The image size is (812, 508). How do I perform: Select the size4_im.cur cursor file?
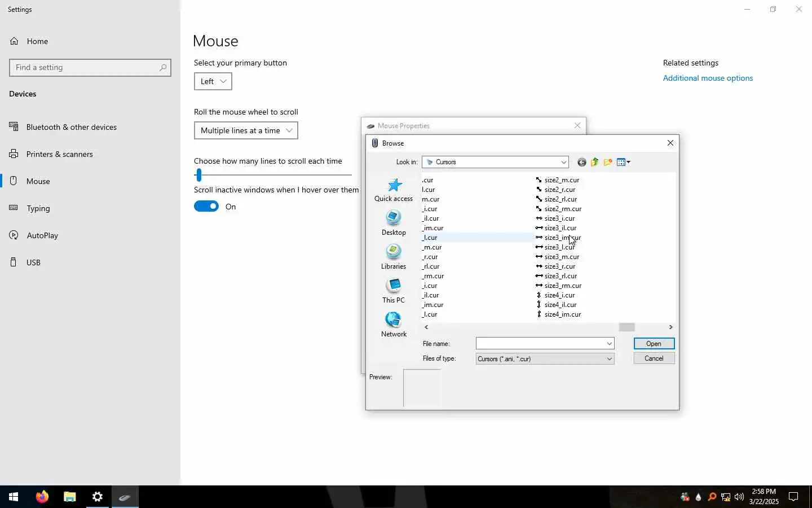558,314
